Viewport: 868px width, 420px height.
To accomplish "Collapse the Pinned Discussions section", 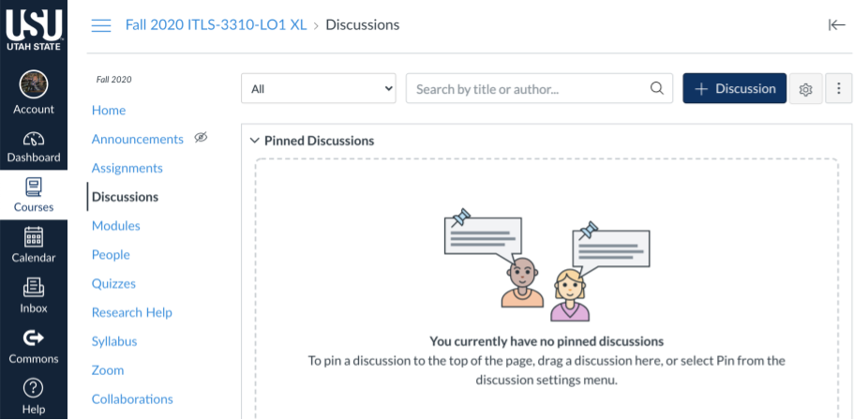I will [x=255, y=141].
